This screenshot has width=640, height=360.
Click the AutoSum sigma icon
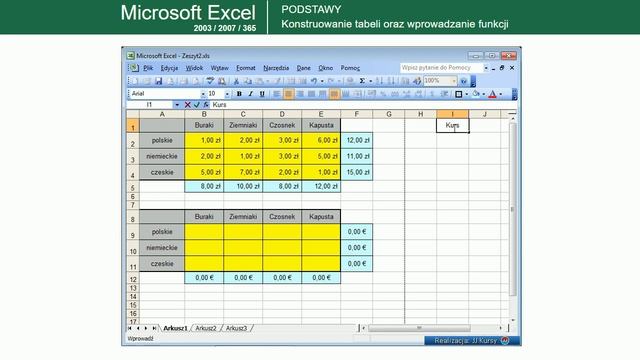point(362,81)
